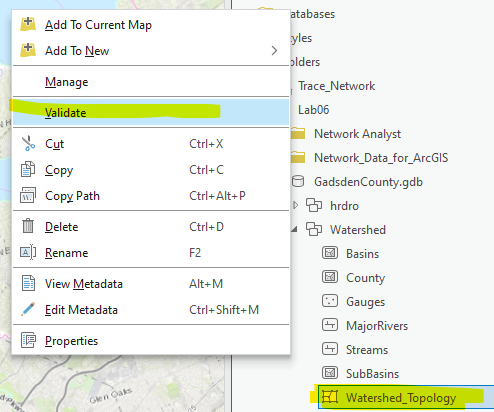The width and height of the screenshot is (494, 412).
Task: Collapse the Watershed feature dataset
Action: 295,229
